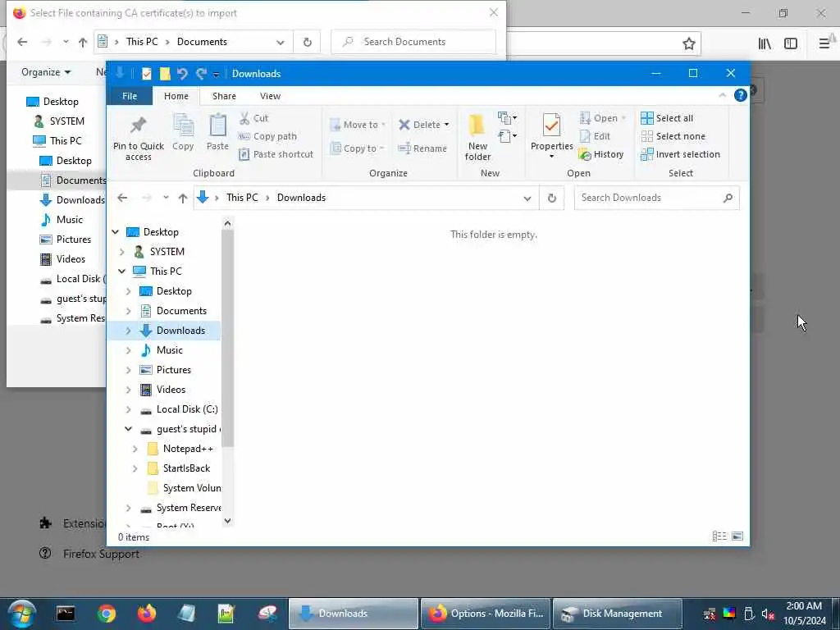The height and width of the screenshot is (630, 840).
Task: Switch to the View ribbon tab
Action: (x=270, y=96)
